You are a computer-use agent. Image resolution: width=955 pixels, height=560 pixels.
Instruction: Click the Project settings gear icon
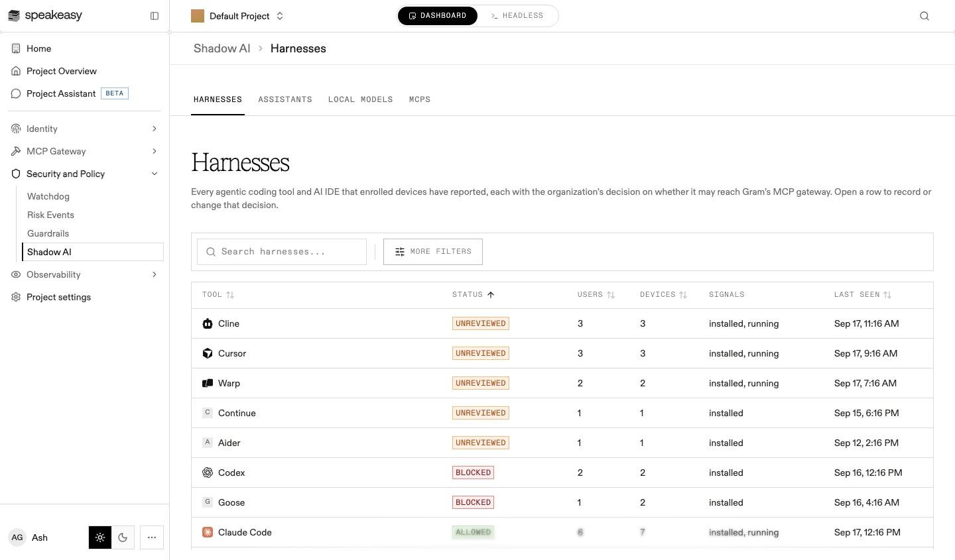click(x=16, y=297)
